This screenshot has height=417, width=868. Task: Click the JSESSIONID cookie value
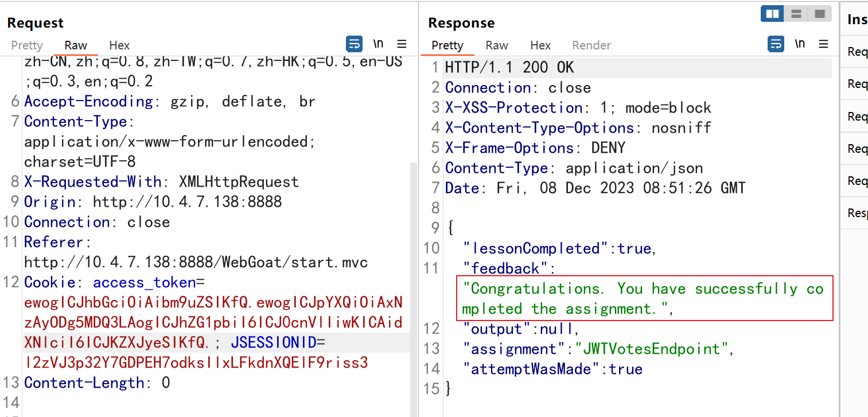196,363
